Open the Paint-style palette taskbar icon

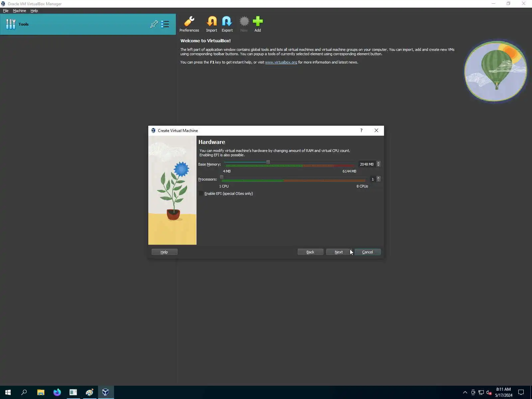pyautogui.click(x=89, y=392)
